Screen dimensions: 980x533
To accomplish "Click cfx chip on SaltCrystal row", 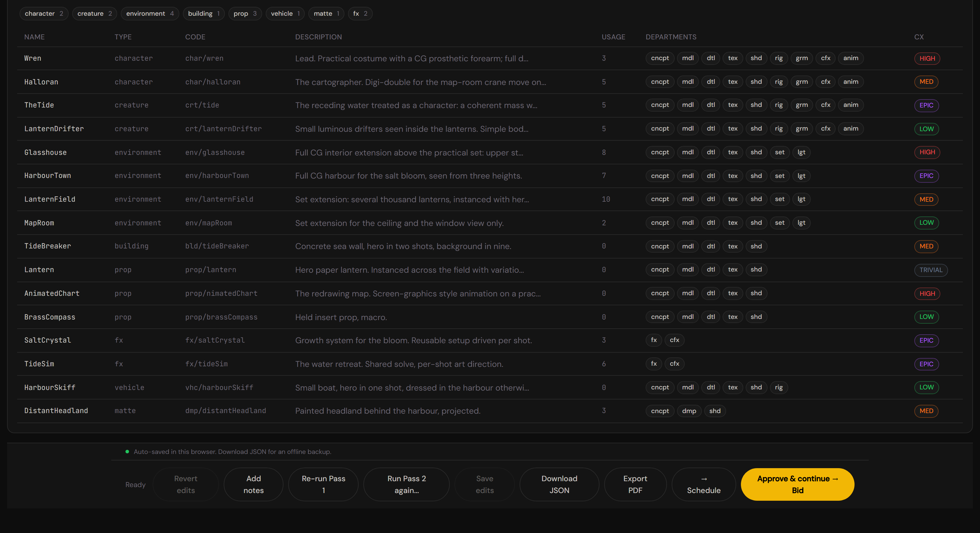I will (x=674, y=340).
